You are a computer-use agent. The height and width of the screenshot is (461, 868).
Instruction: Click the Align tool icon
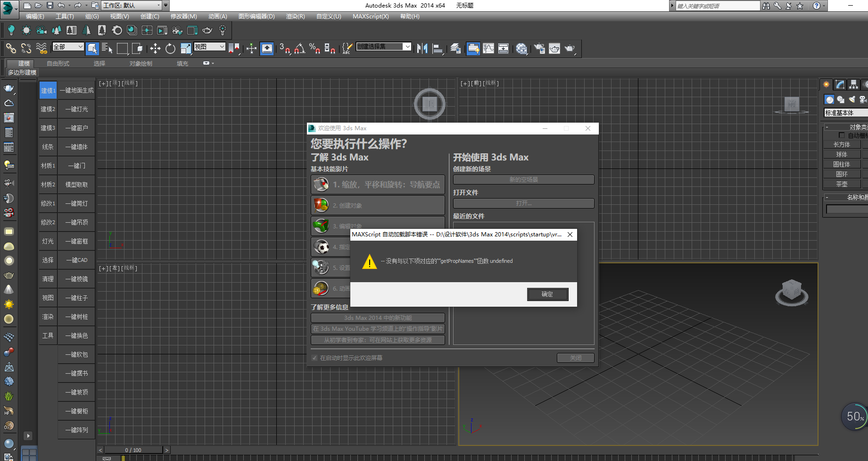tap(438, 48)
